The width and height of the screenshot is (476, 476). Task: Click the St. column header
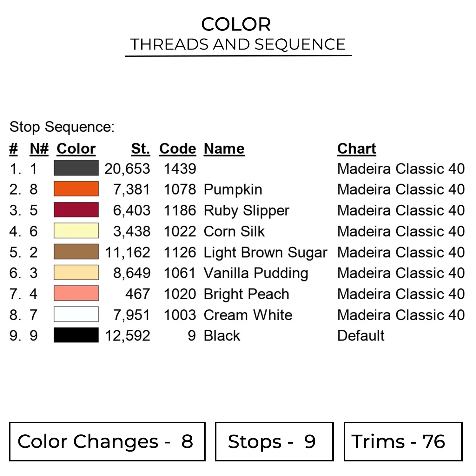141,149
